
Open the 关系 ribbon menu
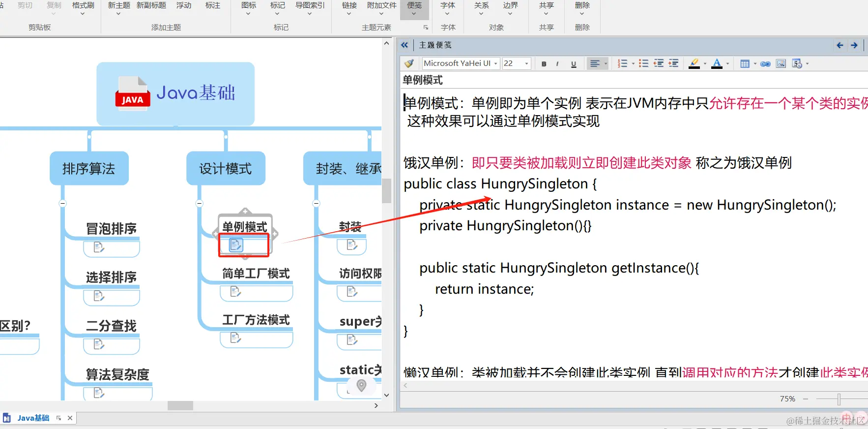pos(481,9)
